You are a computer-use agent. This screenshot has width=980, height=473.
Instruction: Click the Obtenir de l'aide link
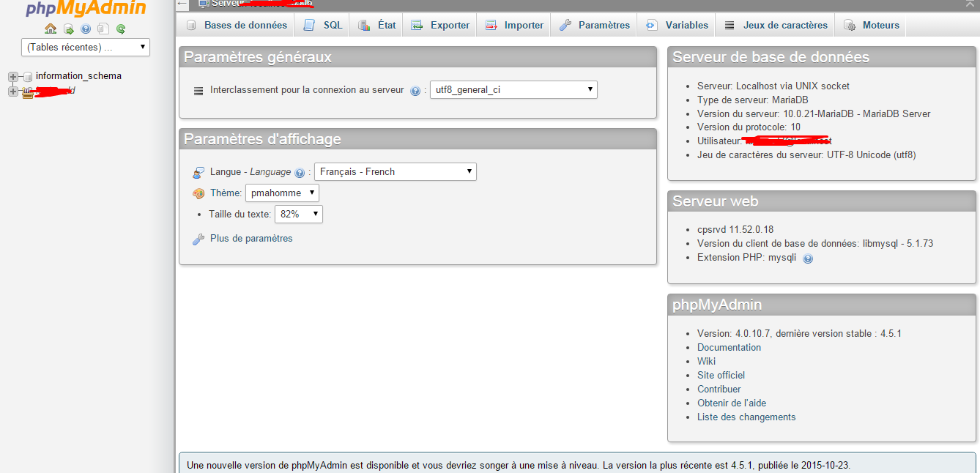(x=732, y=403)
